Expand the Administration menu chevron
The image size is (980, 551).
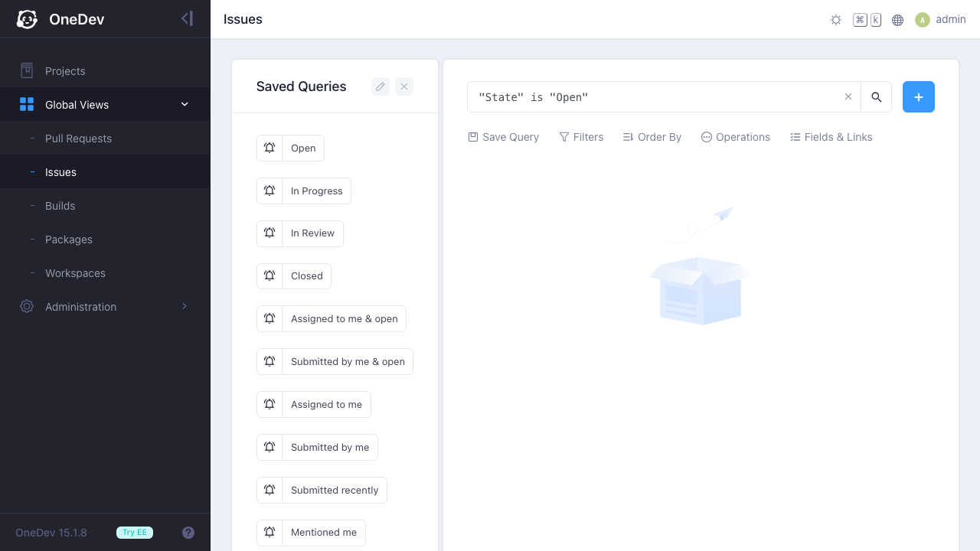click(185, 306)
